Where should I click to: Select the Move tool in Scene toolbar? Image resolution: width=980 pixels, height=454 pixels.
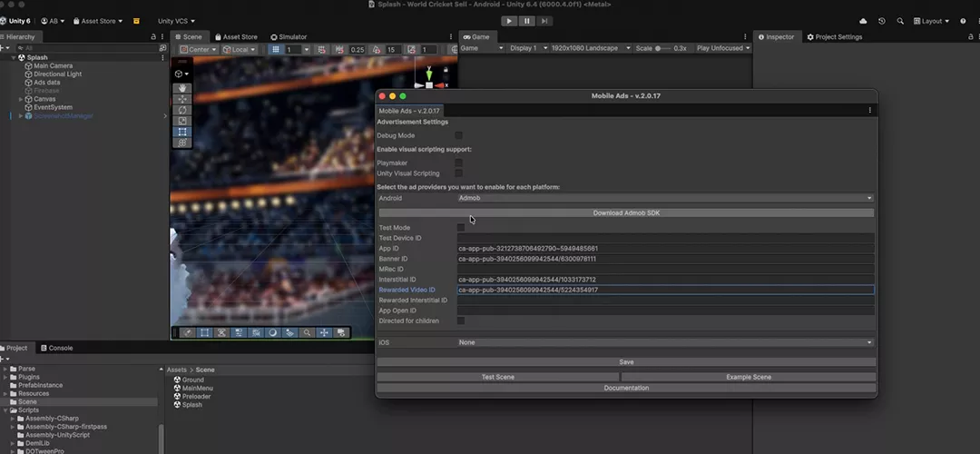182,100
